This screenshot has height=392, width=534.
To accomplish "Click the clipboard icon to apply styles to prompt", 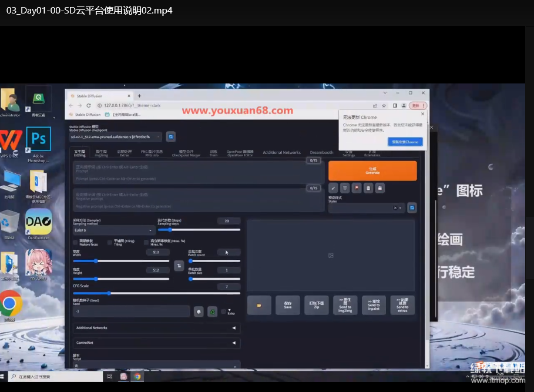I will click(368, 188).
